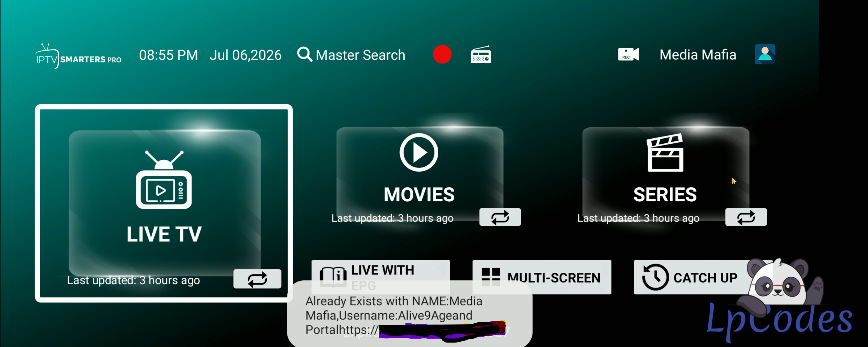Launch Multi-Screen view
868x347 pixels.
click(542, 277)
